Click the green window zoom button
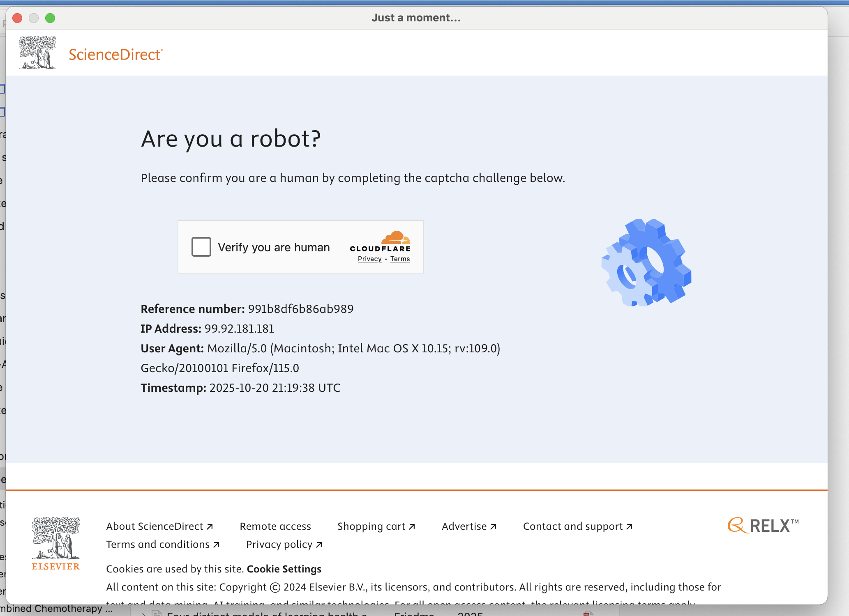Screen dimensions: 849x616 pos(50,18)
